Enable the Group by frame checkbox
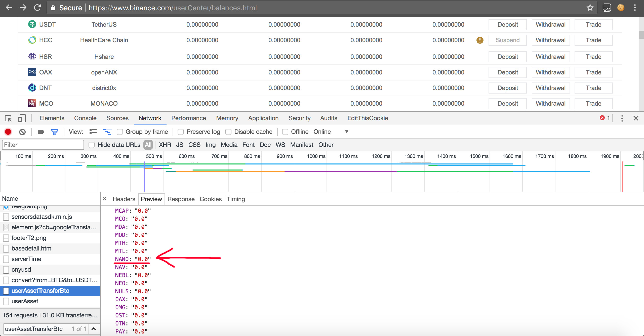This screenshot has height=336, width=644. (x=120, y=132)
